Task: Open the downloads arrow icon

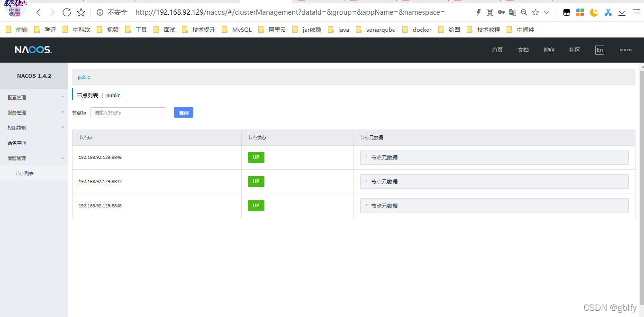Action: click(x=622, y=13)
